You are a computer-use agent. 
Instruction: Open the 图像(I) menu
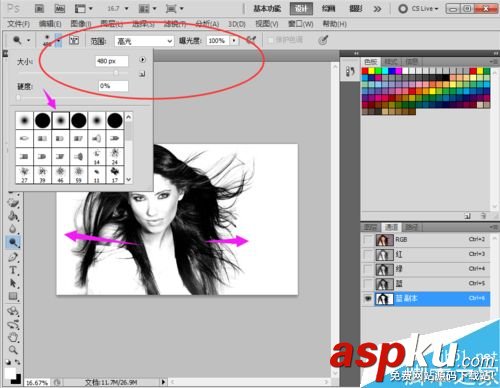click(x=81, y=24)
